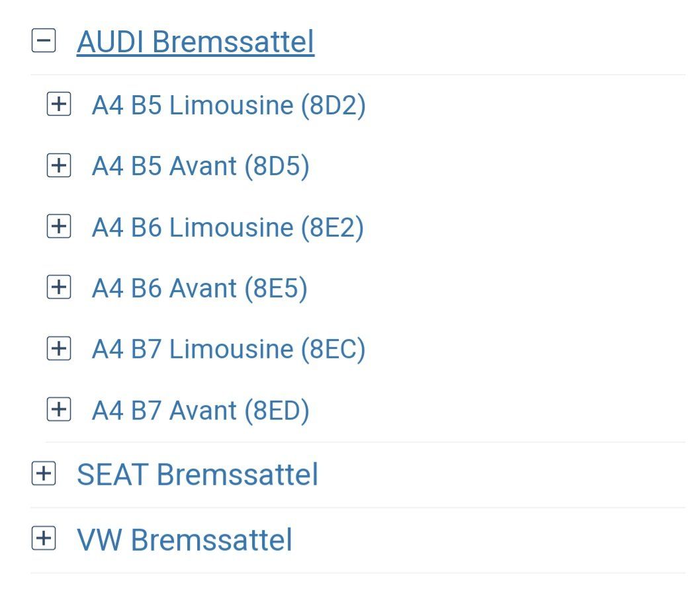Expand A4 B5 Avant (8D5) plus icon
This screenshot has width=700, height=595.
click(59, 165)
